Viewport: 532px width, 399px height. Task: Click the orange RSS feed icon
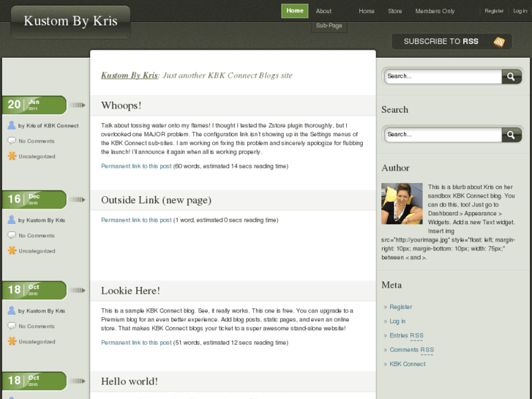[x=499, y=42]
